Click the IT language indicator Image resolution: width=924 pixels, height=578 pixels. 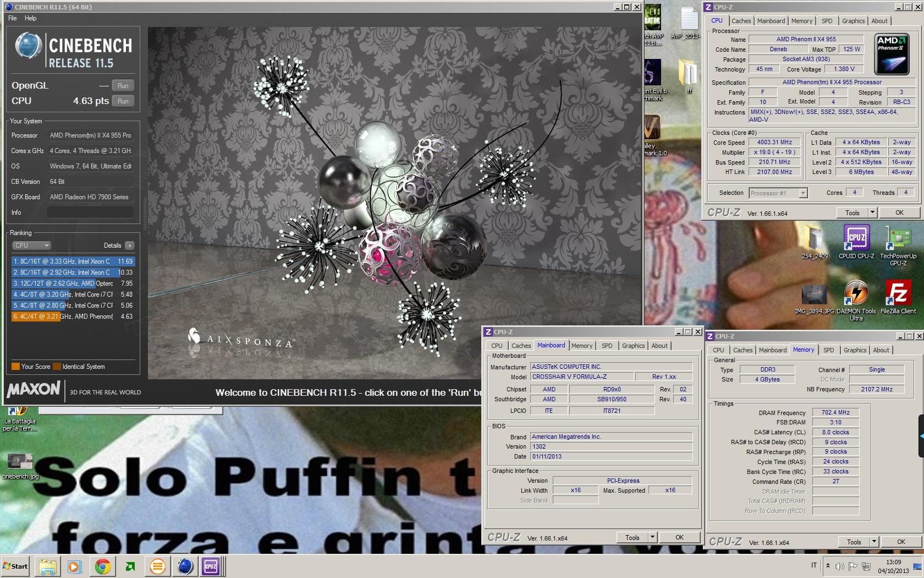click(x=814, y=565)
